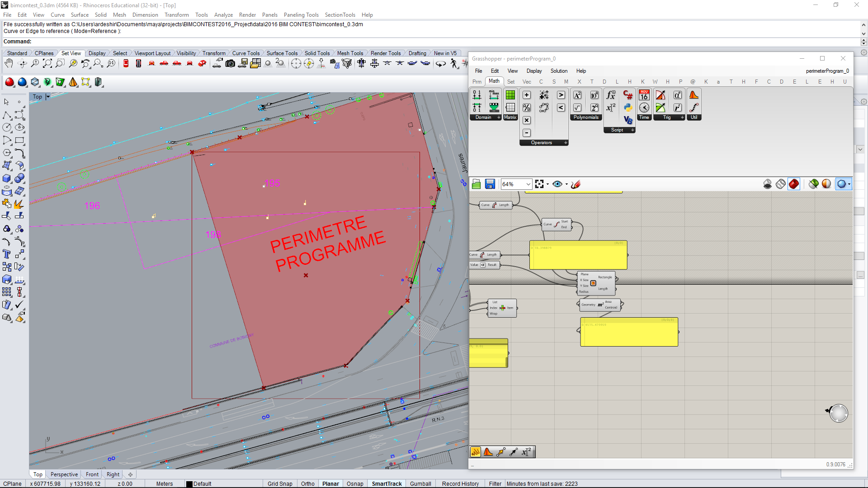868x488 pixels.
Task: Choose the Larger Than operator icon
Action: [561, 95]
